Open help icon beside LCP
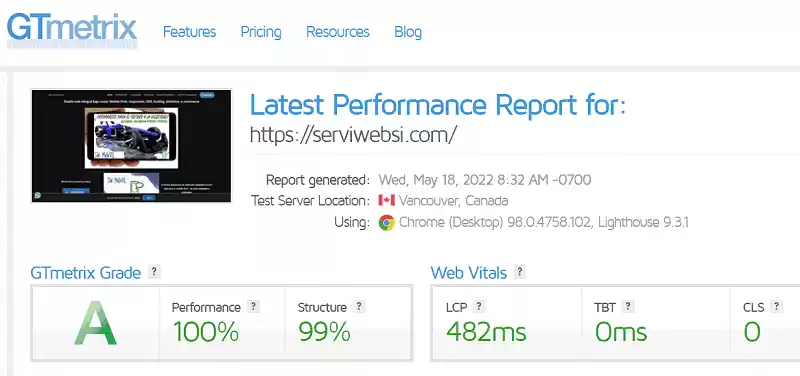800x376 pixels. click(x=479, y=307)
